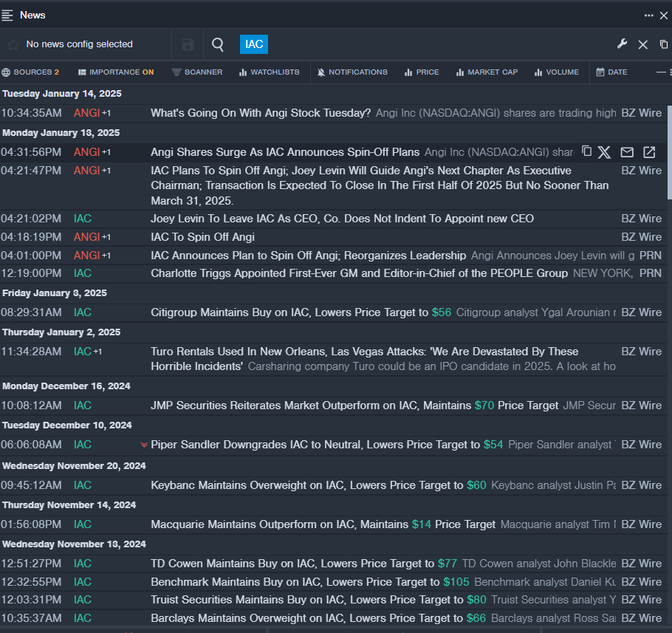Image resolution: width=672 pixels, height=633 pixels.
Task: Open the Sources filter dropdown
Action: click(x=30, y=72)
